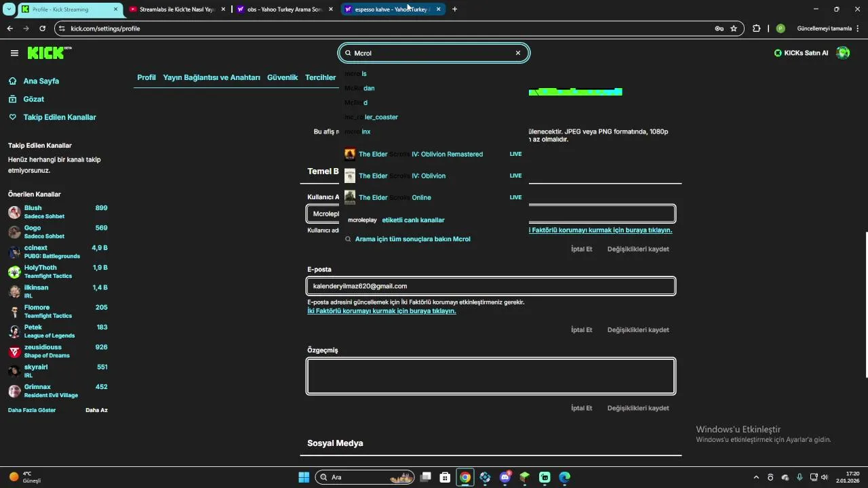This screenshot has width=868, height=488.
Task: Click the profile avatar at top right
Action: (843, 53)
